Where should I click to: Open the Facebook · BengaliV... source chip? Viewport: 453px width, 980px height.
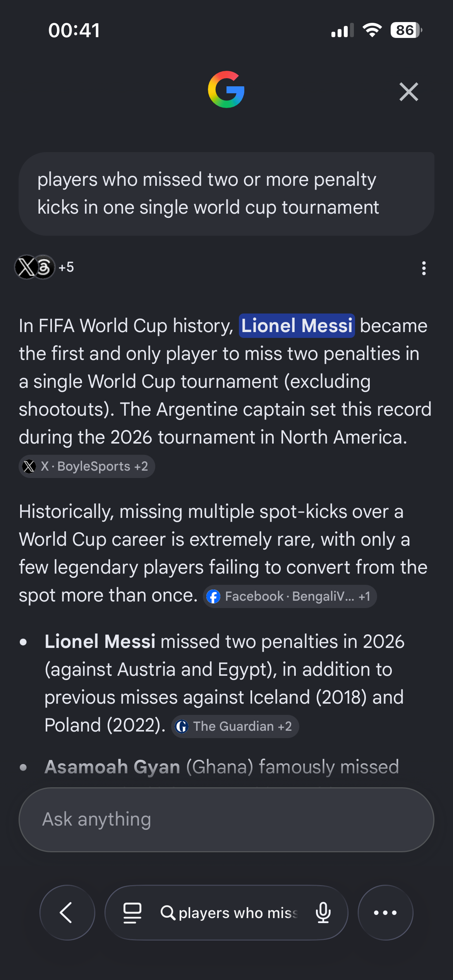coord(290,596)
